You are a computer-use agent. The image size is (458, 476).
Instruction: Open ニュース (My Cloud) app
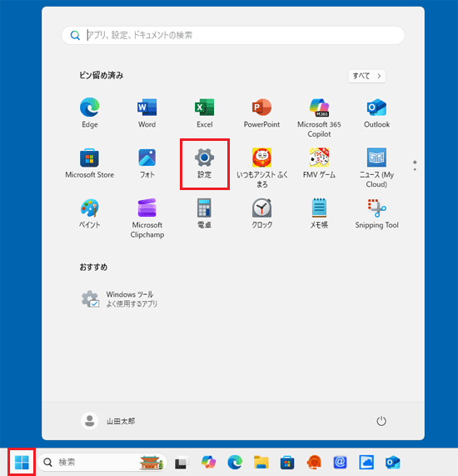pos(376,168)
